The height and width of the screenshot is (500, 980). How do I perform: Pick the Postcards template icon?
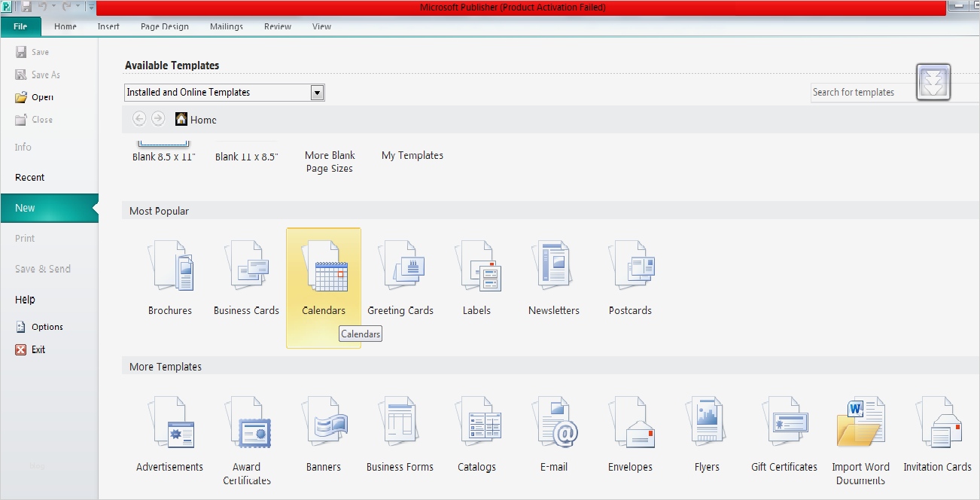point(631,279)
